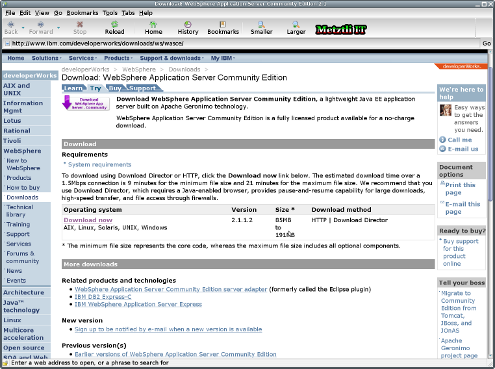
Task: Open Lotus sidebar link
Action: (12, 121)
